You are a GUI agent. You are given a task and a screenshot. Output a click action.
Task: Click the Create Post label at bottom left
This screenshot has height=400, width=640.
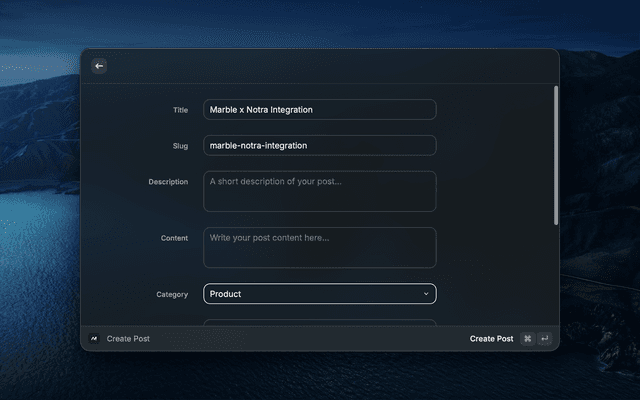click(128, 339)
